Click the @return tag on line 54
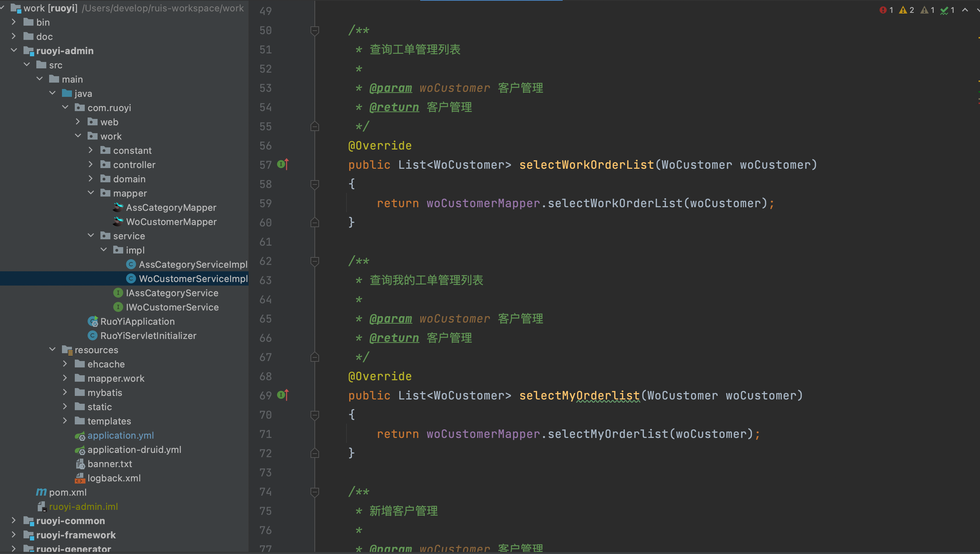The height and width of the screenshot is (554, 980). point(394,107)
